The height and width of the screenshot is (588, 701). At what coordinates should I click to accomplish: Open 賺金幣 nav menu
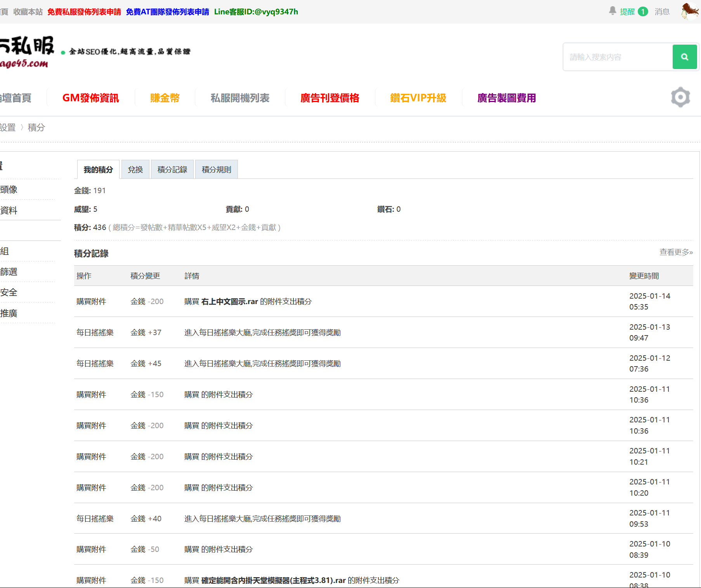click(165, 98)
